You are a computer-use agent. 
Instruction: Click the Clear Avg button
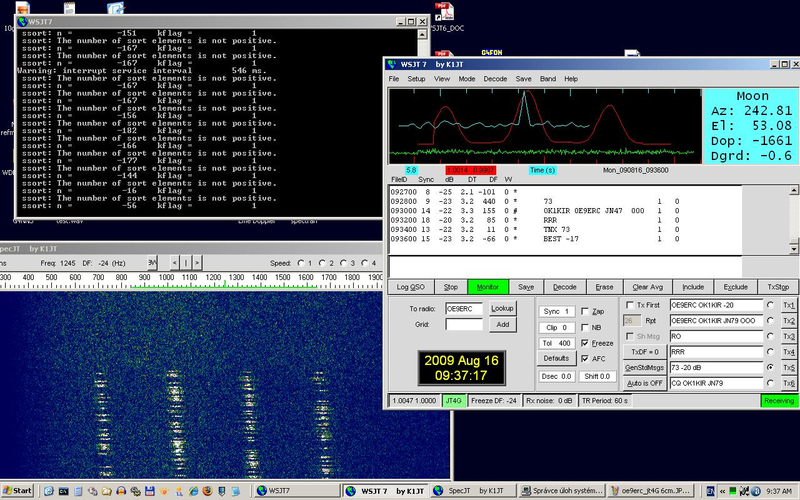coord(648,287)
